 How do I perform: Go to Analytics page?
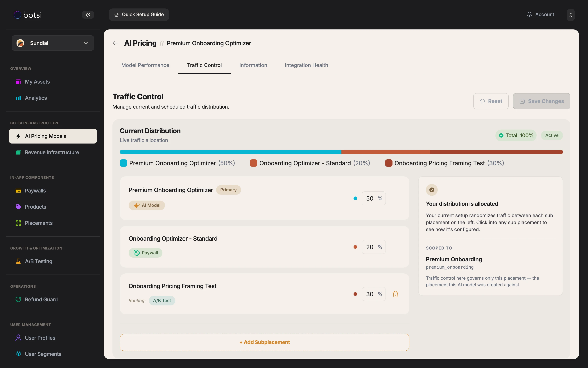[x=53, y=98]
